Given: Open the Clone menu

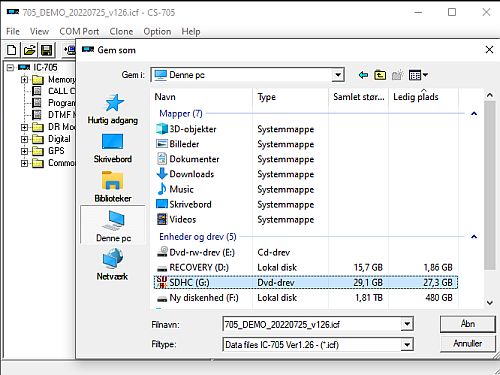Looking at the screenshot, I should (121, 31).
